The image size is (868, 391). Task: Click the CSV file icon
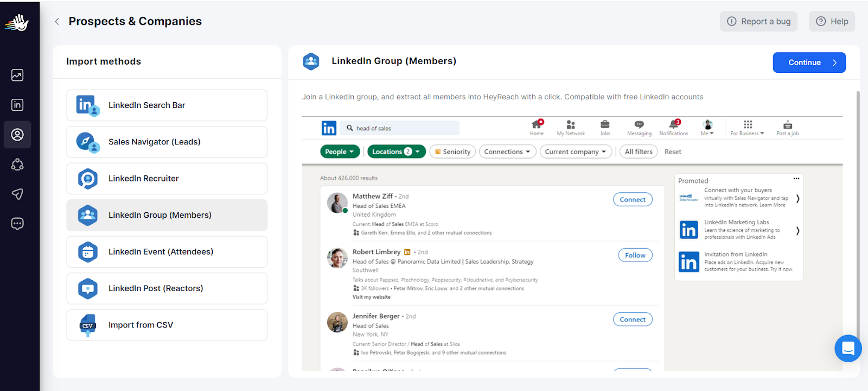pos(87,325)
